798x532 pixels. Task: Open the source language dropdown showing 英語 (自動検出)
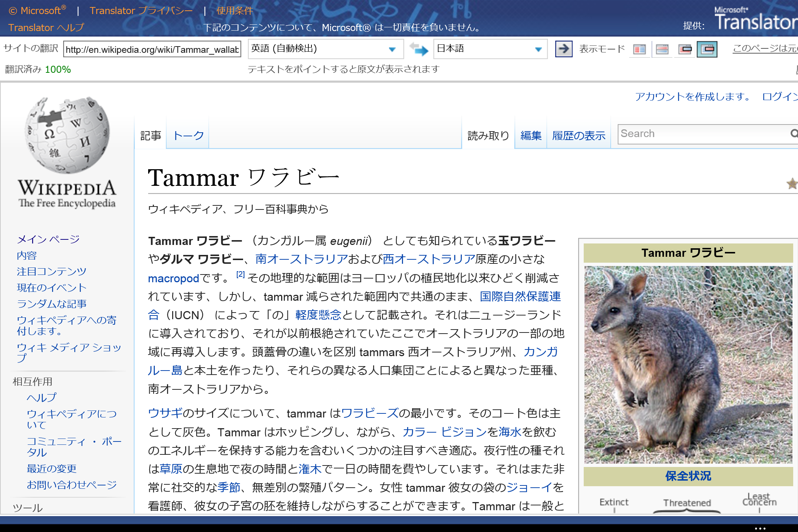tap(391, 49)
